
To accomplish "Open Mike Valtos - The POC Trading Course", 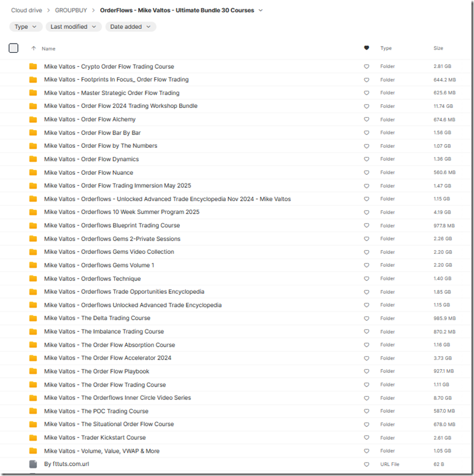I will pyautogui.click(x=96, y=411).
